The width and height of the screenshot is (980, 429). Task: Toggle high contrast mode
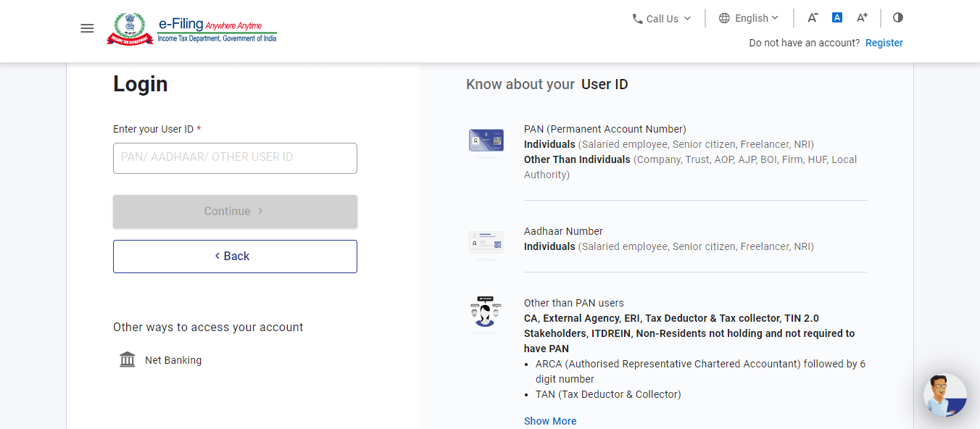tap(898, 18)
